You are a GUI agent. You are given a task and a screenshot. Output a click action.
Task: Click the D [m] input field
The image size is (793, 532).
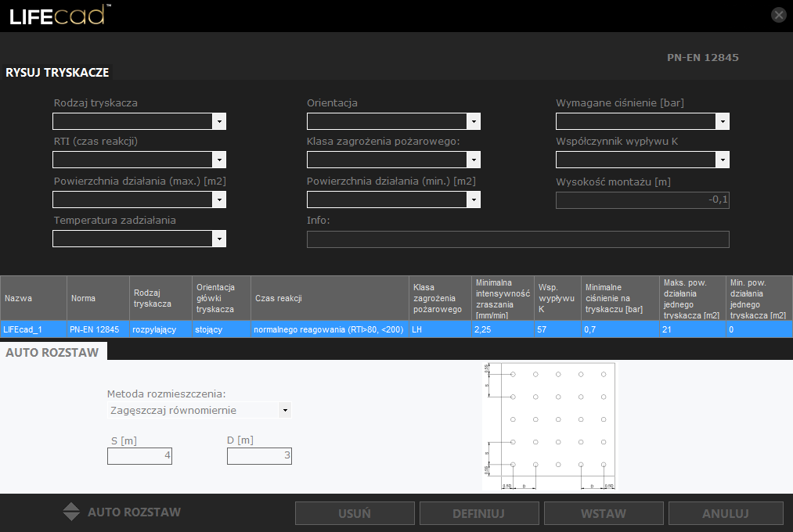click(x=259, y=455)
